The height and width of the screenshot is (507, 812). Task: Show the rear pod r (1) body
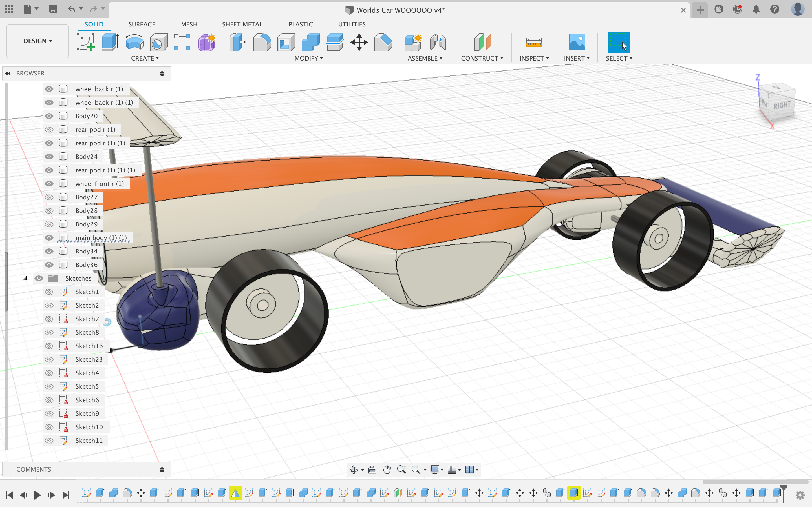49,130
